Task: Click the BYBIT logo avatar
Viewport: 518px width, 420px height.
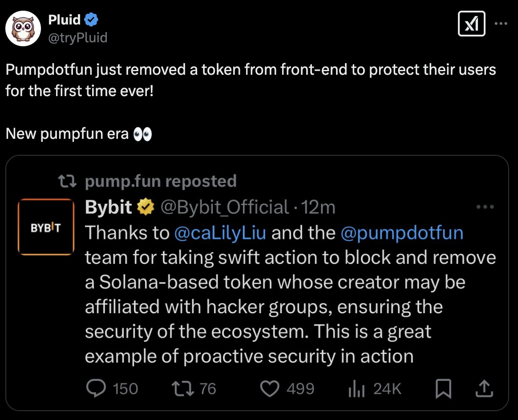Action: coord(45,227)
